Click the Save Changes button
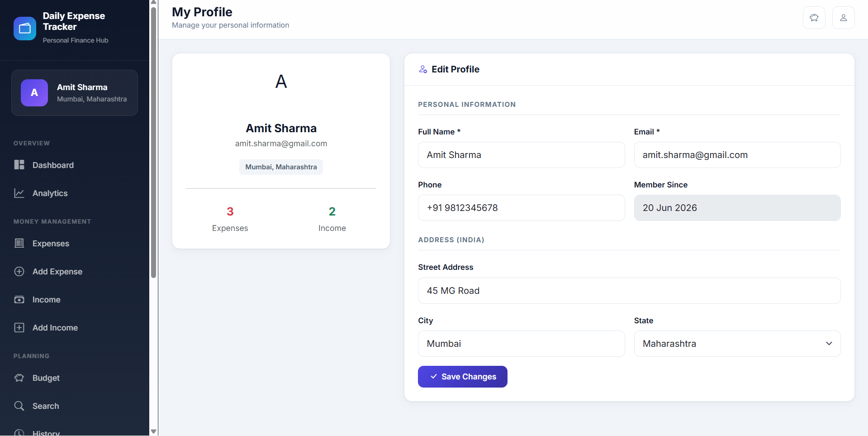 (462, 377)
